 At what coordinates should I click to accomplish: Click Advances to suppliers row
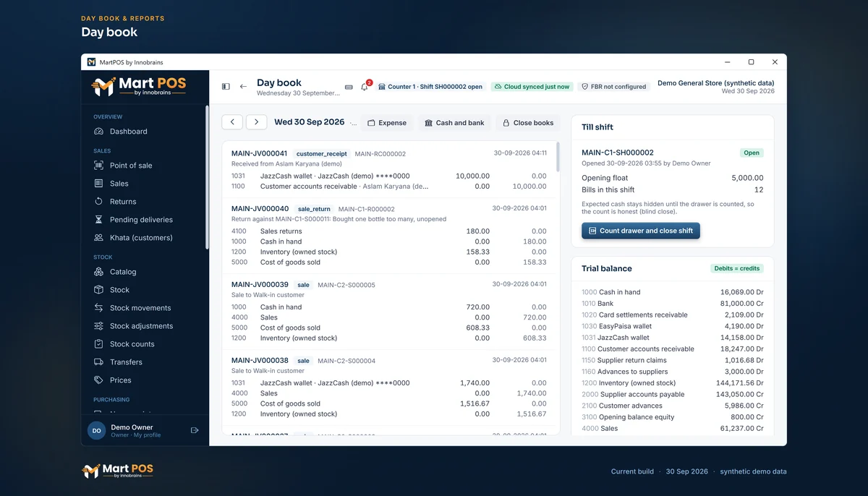point(673,372)
